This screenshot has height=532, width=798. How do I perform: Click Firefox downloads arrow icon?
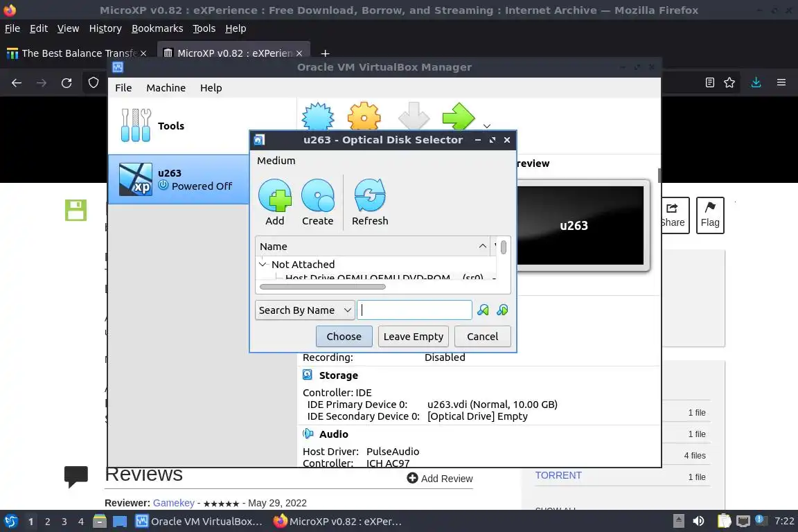coord(756,82)
